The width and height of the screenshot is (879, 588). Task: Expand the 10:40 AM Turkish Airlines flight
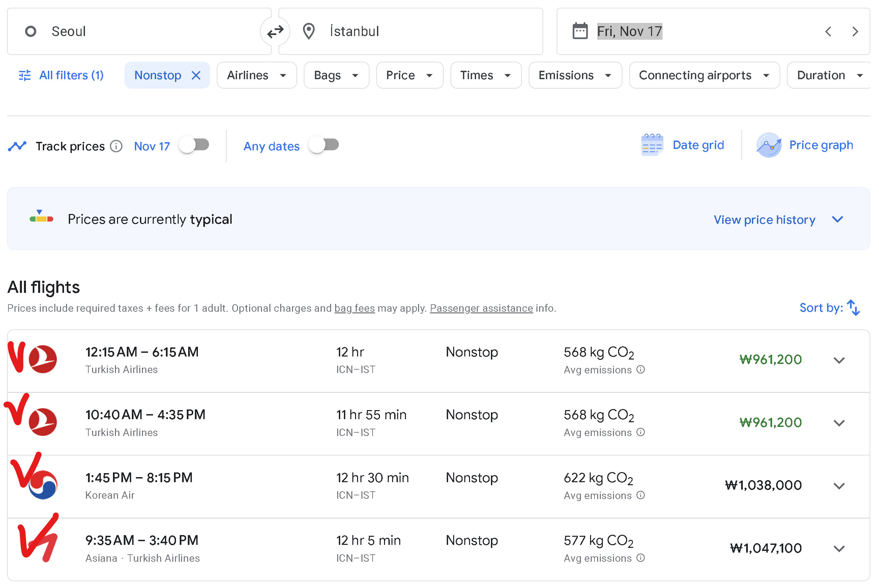839,423
